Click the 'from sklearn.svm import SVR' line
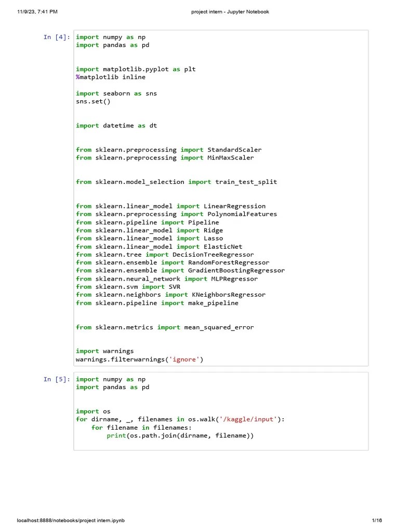The width and height of the screenshot is (399, 532). 128,287
